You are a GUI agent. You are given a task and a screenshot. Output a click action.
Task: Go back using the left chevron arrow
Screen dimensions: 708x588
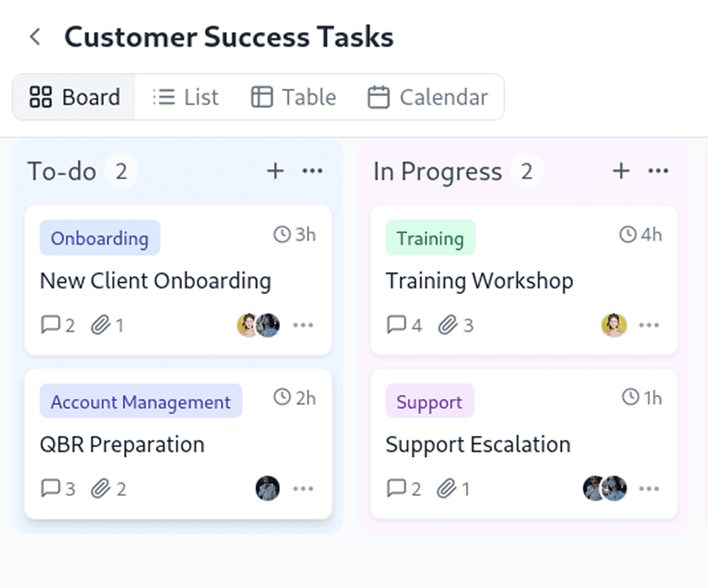click(x=35, y=37)
